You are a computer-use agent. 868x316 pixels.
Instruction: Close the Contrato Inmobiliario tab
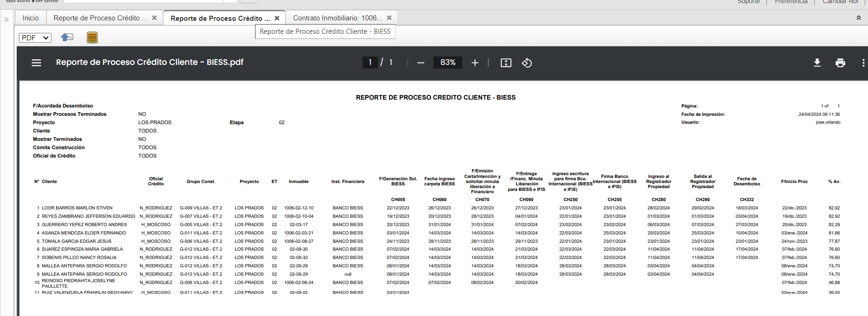coord(389,18)
